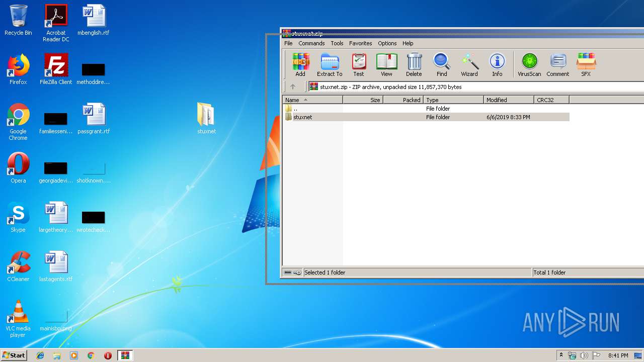Image resolution: width=644 pixels, height=362 pixels.
Task: Sort file list by CRC32 column
Action: pos(551,100)
